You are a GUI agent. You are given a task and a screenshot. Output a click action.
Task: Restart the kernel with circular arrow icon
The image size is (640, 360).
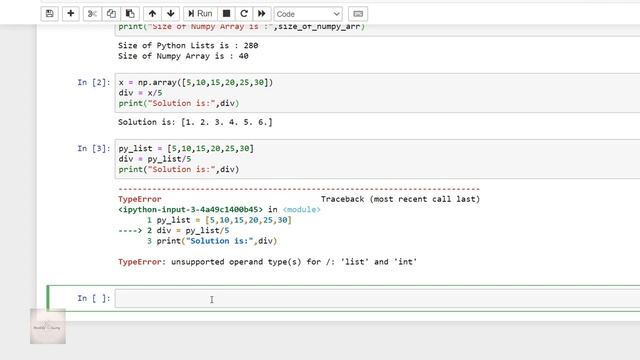244,14
